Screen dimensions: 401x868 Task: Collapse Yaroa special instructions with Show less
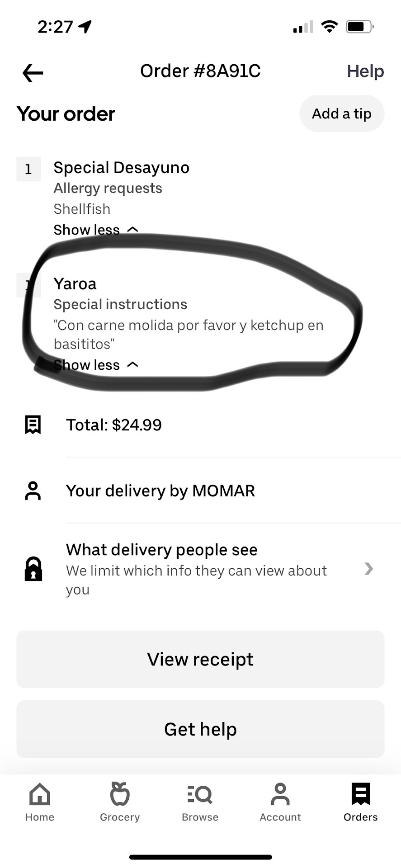95,365
